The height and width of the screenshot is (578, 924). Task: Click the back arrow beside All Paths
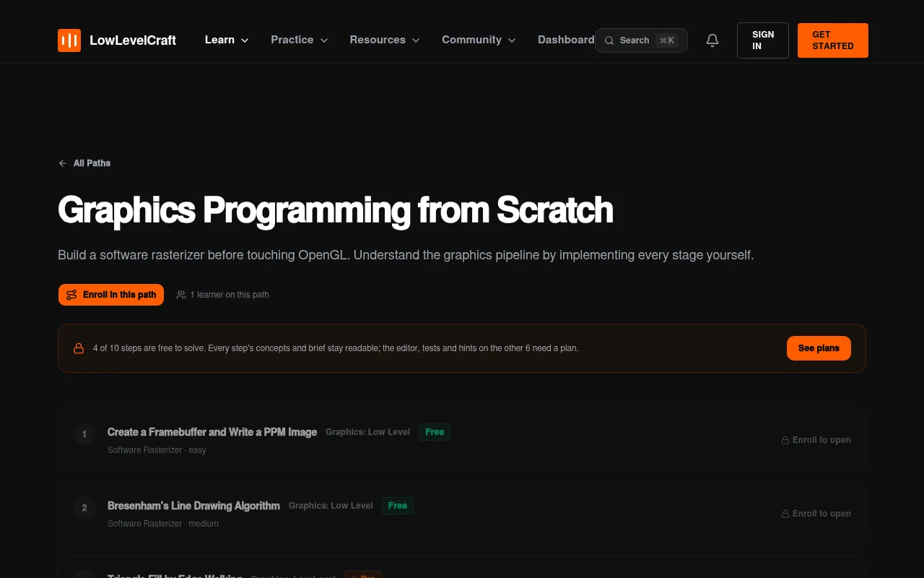pyautogui.click(x=63, y=163)
